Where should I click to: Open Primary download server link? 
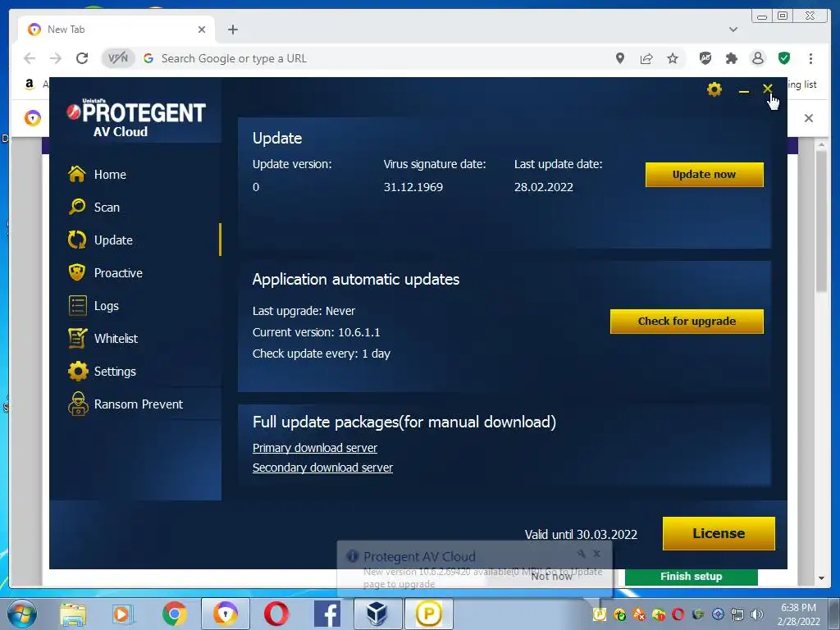[314, 448]
